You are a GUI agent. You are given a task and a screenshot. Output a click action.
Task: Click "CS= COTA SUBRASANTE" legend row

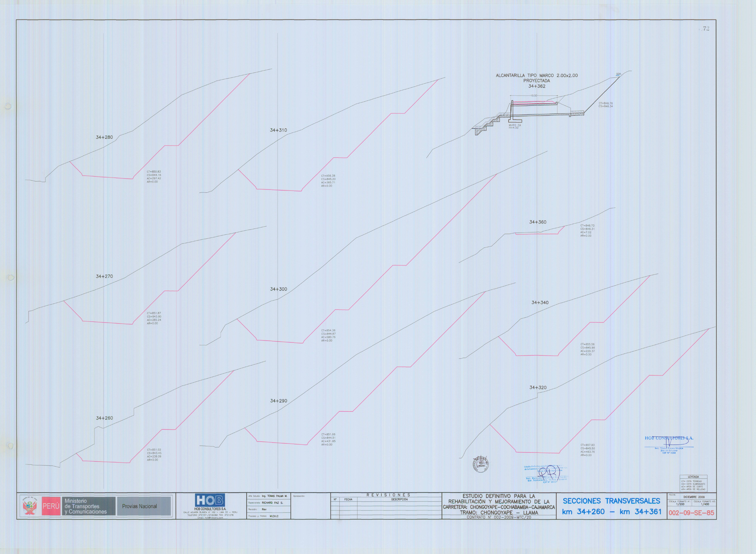(693, 484)
